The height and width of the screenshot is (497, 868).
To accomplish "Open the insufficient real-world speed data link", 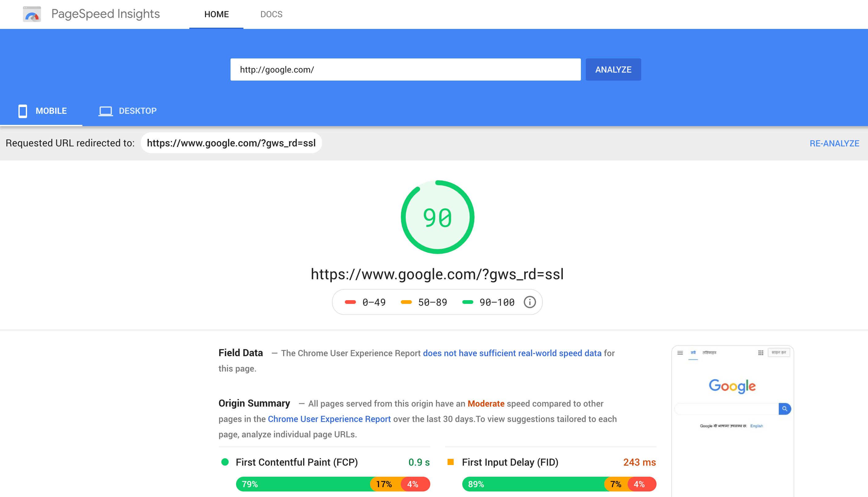I will tap(512, 353).
